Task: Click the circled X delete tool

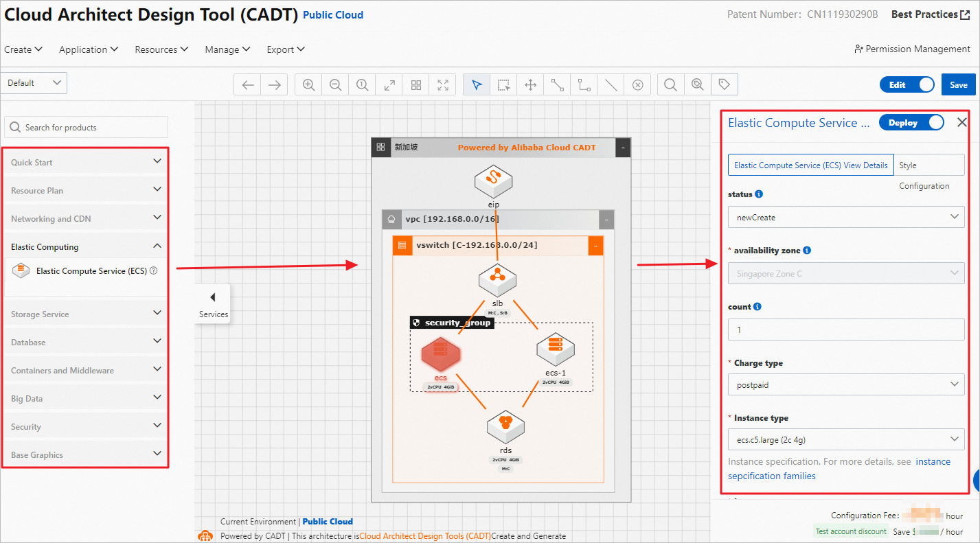Action: [x=637, y=85]
